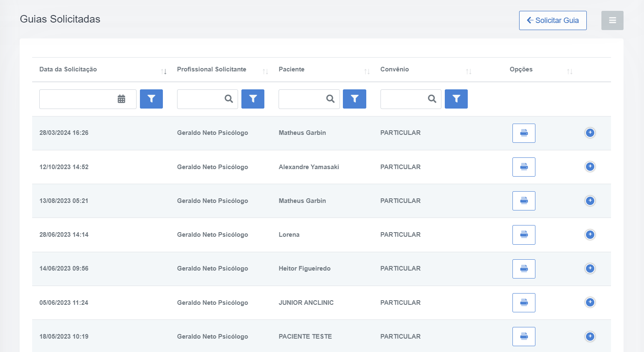
Task: Print guide for PACIENTE TESTE row
Action: click(524, 337)
